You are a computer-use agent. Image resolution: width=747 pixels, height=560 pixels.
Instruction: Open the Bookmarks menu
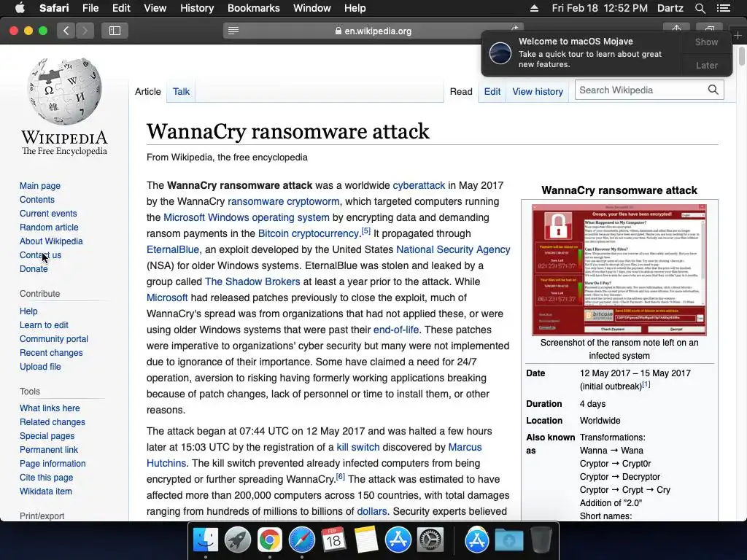click(x=253, y=8)
